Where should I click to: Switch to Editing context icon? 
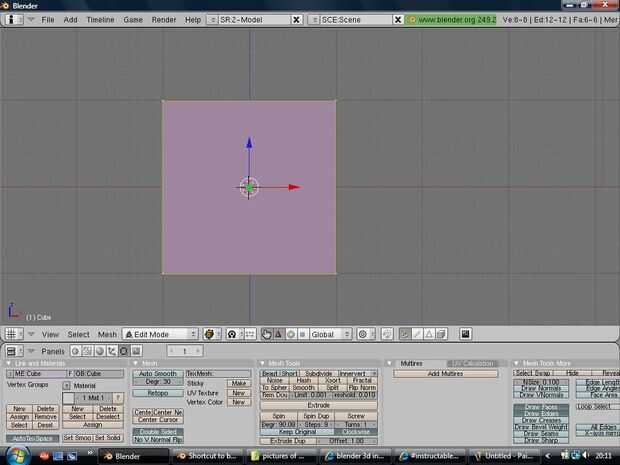pyautogui.click(x=124, y=351)
